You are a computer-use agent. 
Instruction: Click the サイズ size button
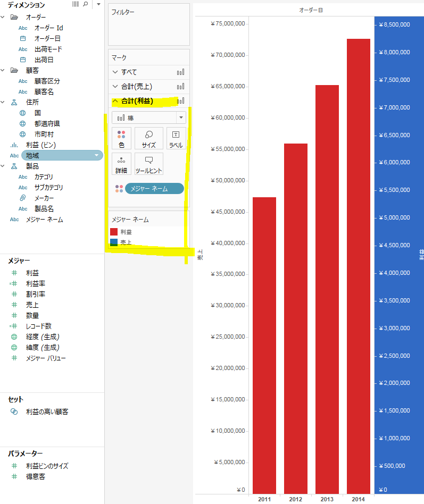pos(148,139)
